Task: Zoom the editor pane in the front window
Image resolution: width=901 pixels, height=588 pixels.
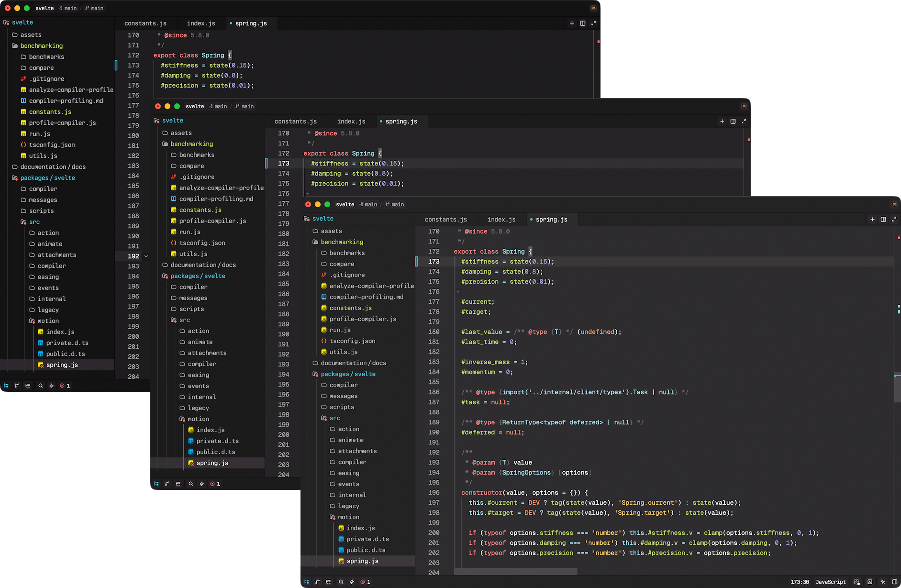Action: [x=894, y=220]
